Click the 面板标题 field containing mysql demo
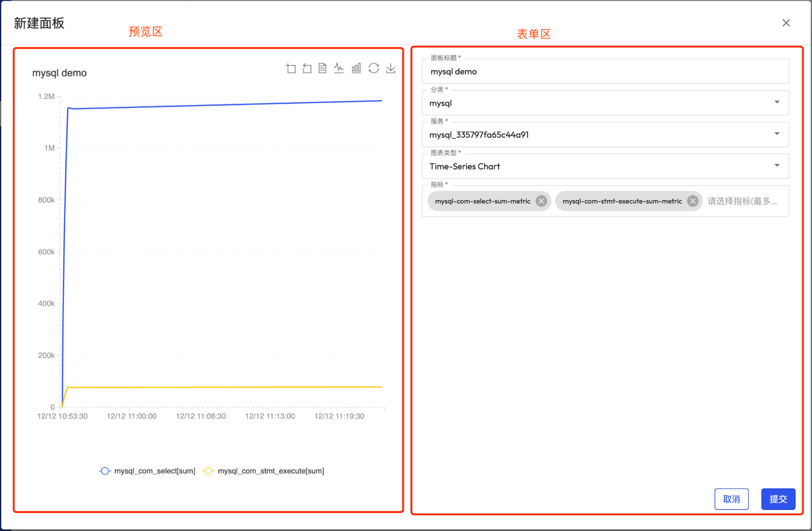The image size is (812, 531). tap(605, 72)
